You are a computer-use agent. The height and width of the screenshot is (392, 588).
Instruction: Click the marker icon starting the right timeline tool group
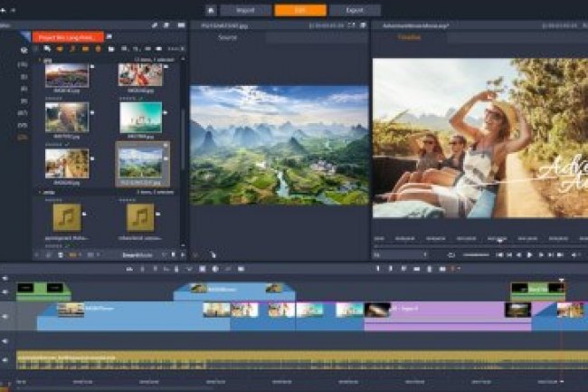378,269
